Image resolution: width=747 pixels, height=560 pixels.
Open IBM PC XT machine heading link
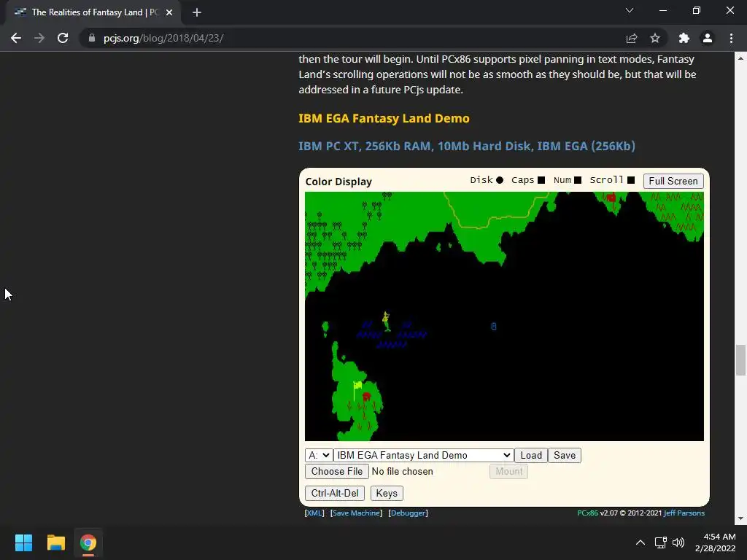click(467, 146)
